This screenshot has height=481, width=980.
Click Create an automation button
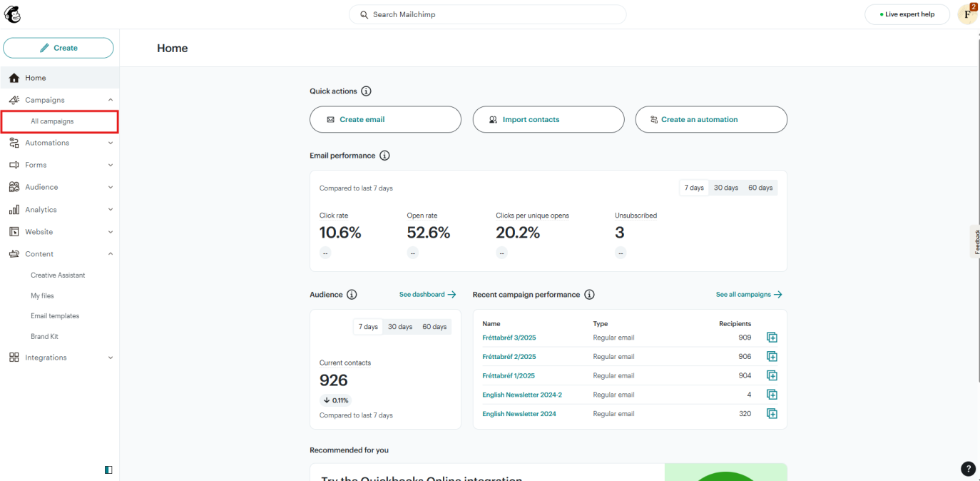click(x=711, y=120)
